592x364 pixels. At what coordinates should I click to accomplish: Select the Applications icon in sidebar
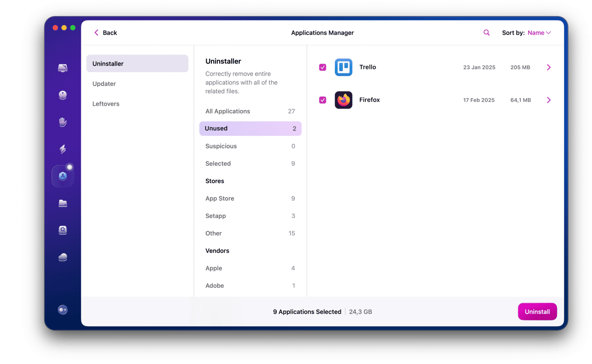click(63, 176)
